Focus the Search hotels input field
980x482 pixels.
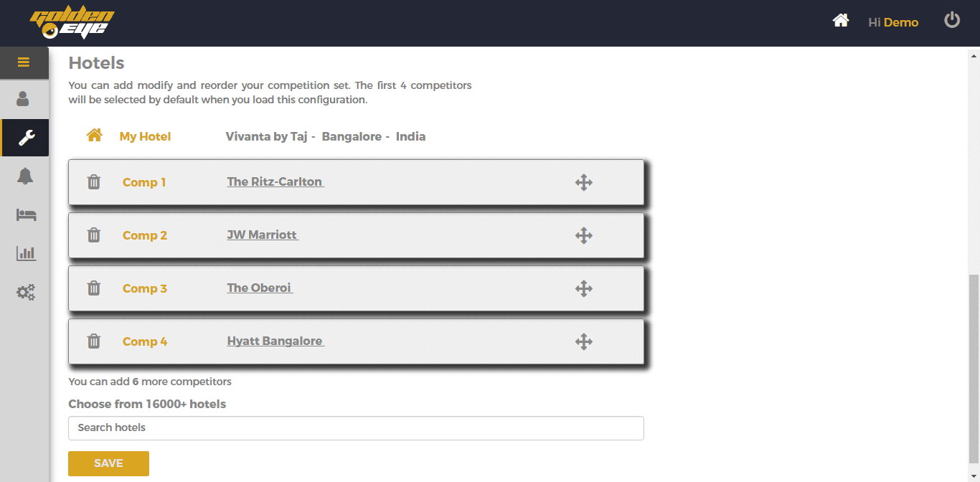point(356,428)
